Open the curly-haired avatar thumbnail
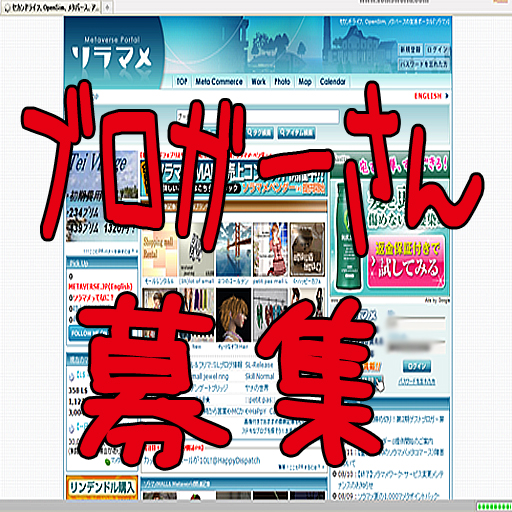 233,315
